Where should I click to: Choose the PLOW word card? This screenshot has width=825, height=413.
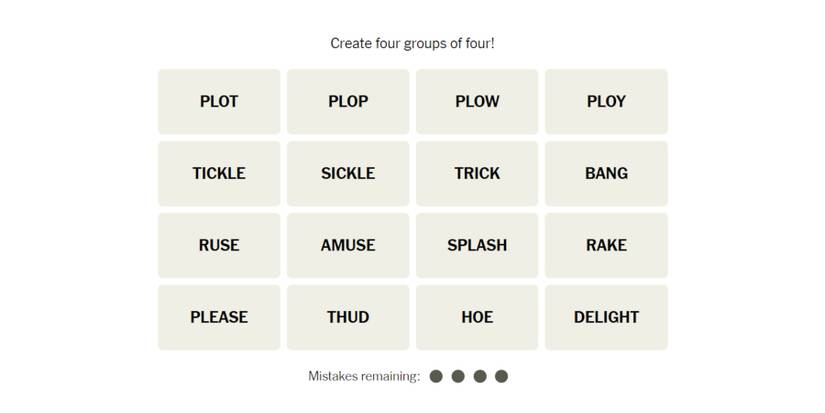tap(477, 101)
